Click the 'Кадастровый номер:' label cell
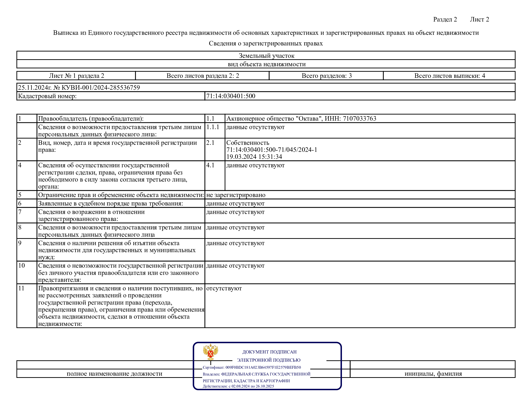Viewport: 532px width, 411px height. (47, 96)
